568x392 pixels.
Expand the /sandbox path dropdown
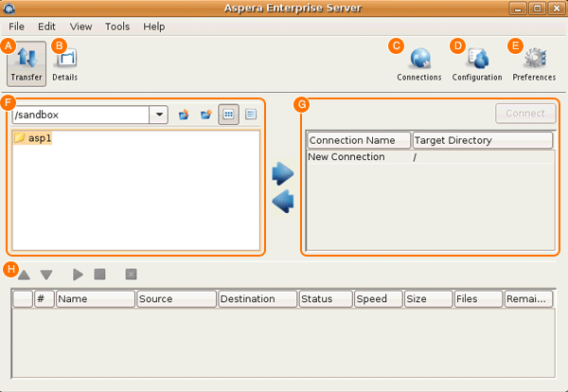(159, 115)
